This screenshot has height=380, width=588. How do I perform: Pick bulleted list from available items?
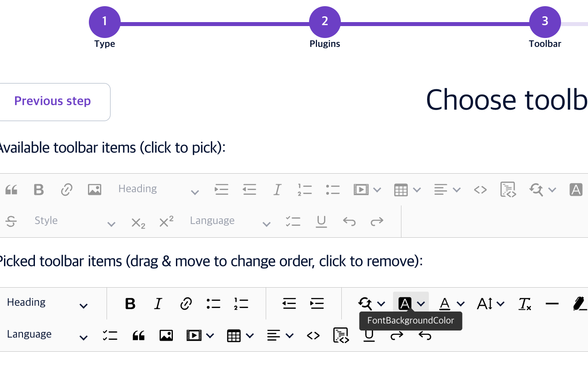point(332,190)
